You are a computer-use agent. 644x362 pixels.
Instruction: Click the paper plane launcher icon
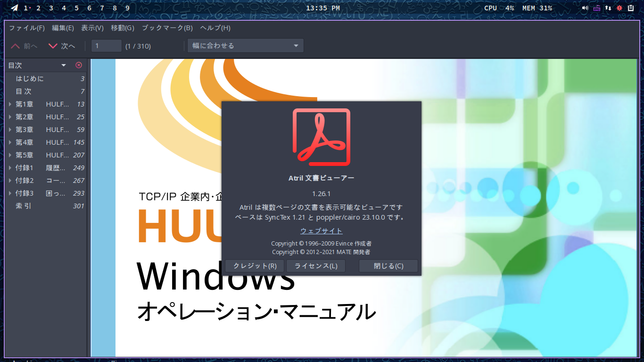[15, 8]
